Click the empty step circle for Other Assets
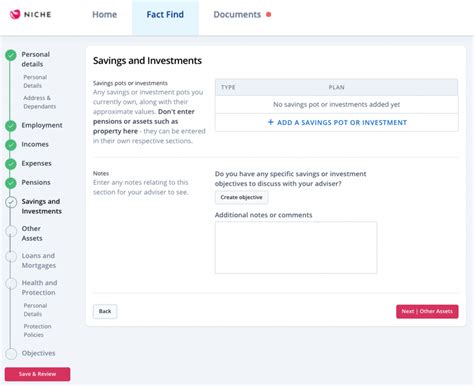 [11, 230]
